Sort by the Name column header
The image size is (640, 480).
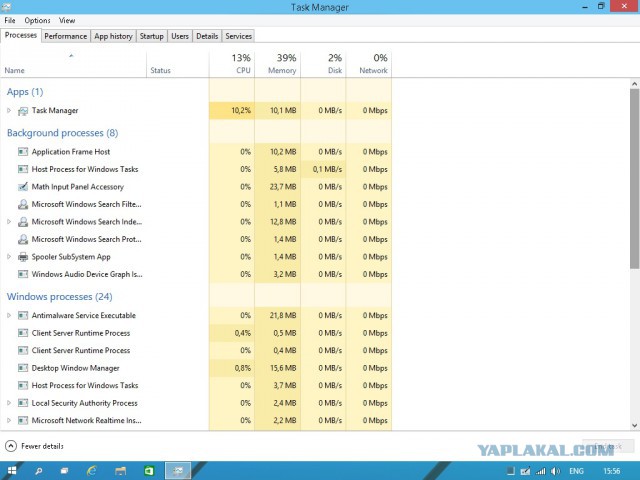(73, 64)
